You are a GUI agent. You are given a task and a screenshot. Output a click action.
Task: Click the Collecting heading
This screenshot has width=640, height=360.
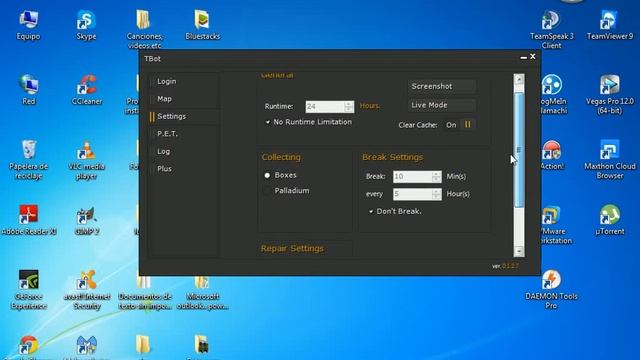click(x=281, y=157)
